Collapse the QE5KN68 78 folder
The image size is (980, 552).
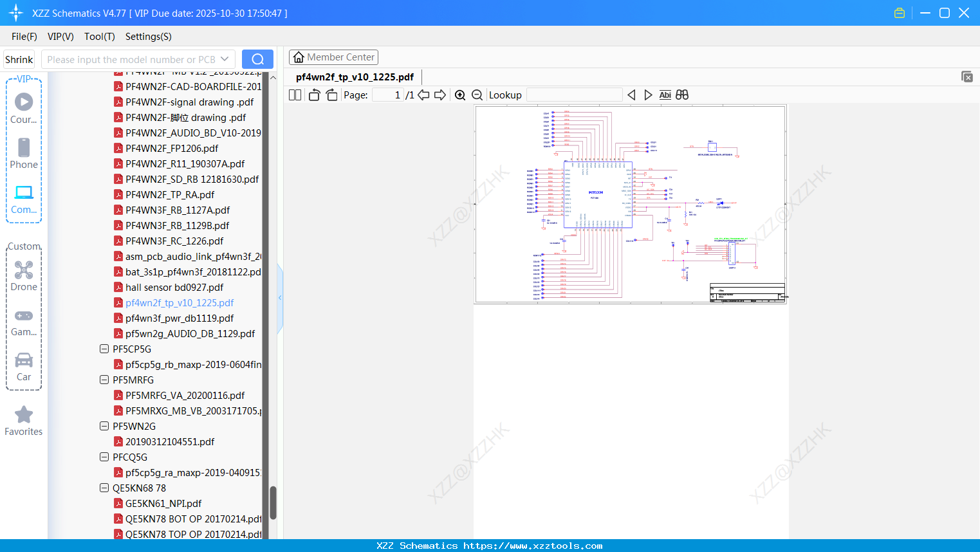point(104,488)
